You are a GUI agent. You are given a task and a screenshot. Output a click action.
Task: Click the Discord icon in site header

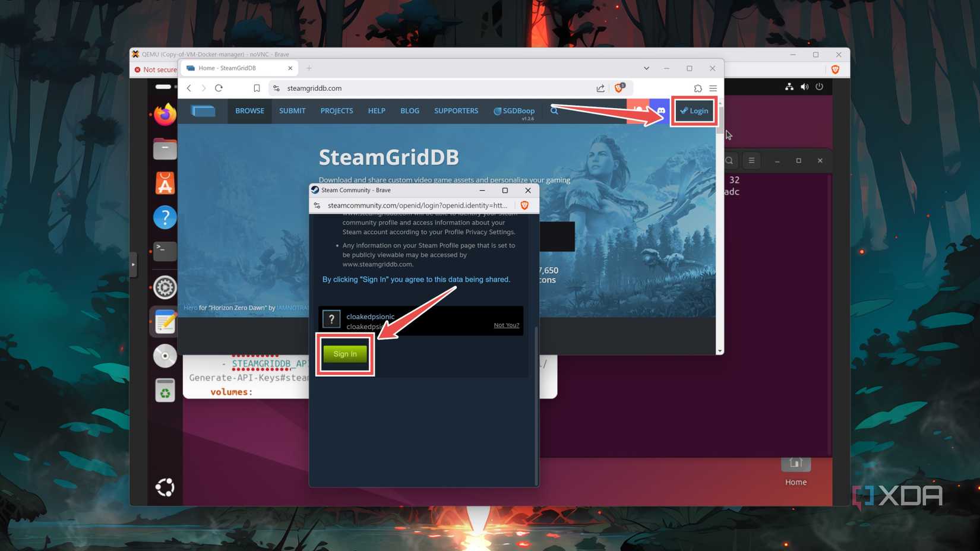click(660, 111)
